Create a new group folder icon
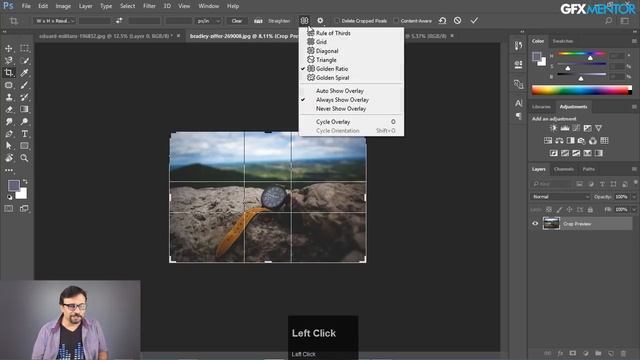Screen dimensions: 640x360 pos(598,353)
